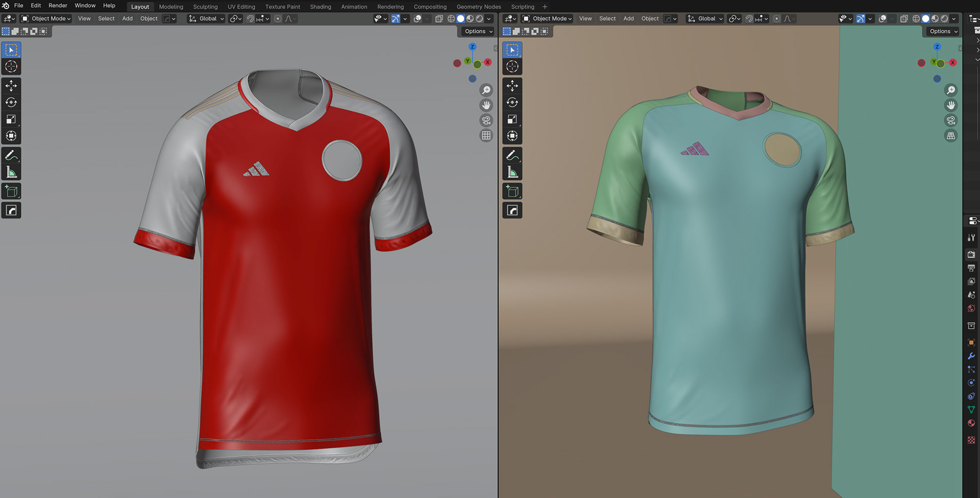Open Global orientation dropdown in right viewport
The height and width of the screenshot is (498, 980).
click(705, 18)
